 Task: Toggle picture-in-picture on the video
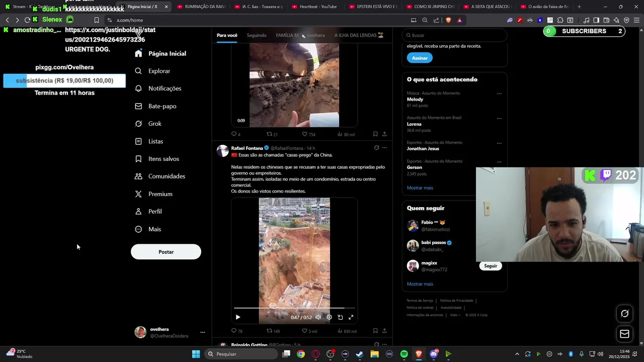click(x=340, y=317)
